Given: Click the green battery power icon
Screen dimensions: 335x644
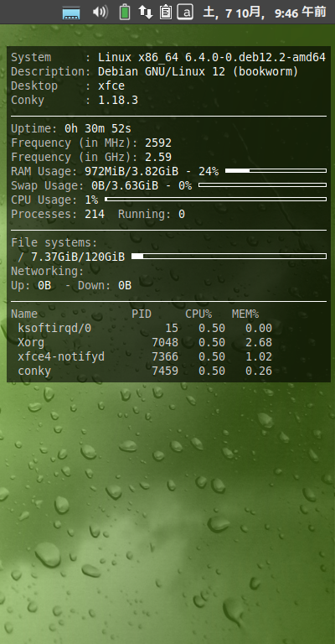Looking at the screenshot, I should [125, 12].
